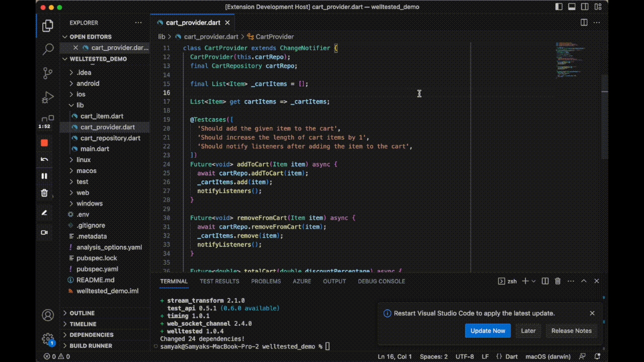Viewport: 644px width, 362px height.
Task: Expand the OUTLINE section
Action: tap(82, 313)
